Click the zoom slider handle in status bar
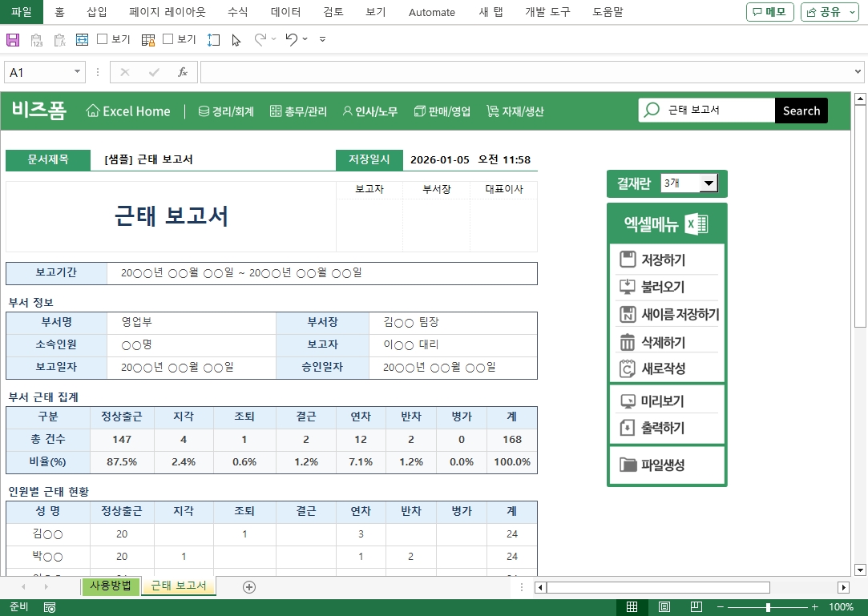This screenshot has width=868, height=616. pyautogui.click(x=768, y=607)
